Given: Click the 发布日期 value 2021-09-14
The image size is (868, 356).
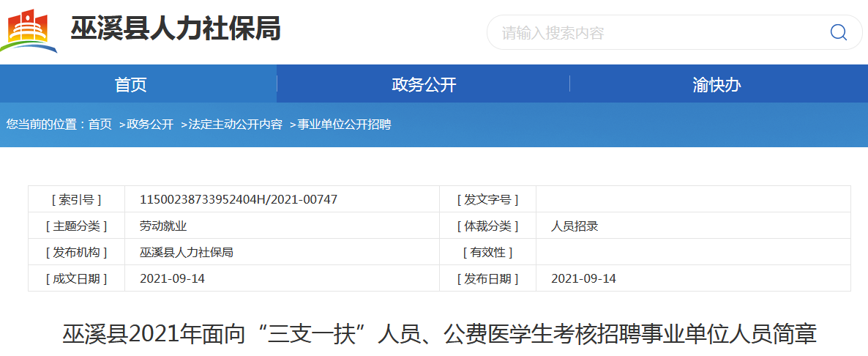Looking at the screenshot, I should pyautogui.click(x=583, y=278).
